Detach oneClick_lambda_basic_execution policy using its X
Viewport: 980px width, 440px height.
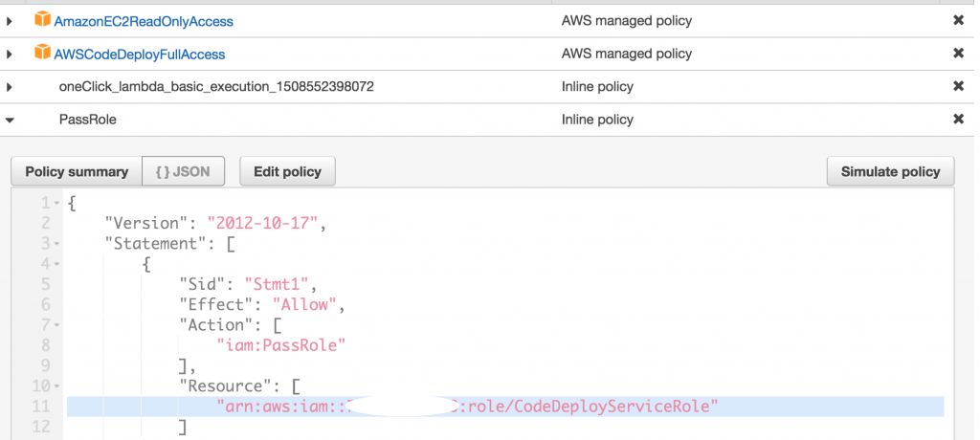pyautogui.click(x=958, y=86)
